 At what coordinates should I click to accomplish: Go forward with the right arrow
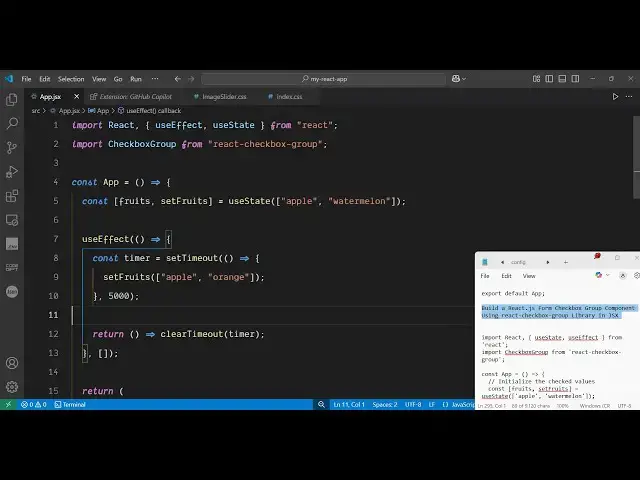(x=191, y=79)
